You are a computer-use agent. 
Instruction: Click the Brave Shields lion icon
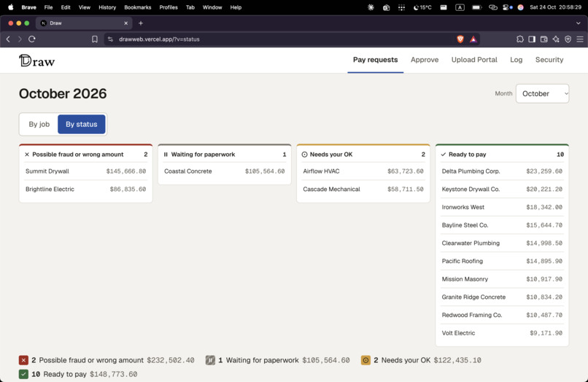pyautogui.click(x=460, y=39)
